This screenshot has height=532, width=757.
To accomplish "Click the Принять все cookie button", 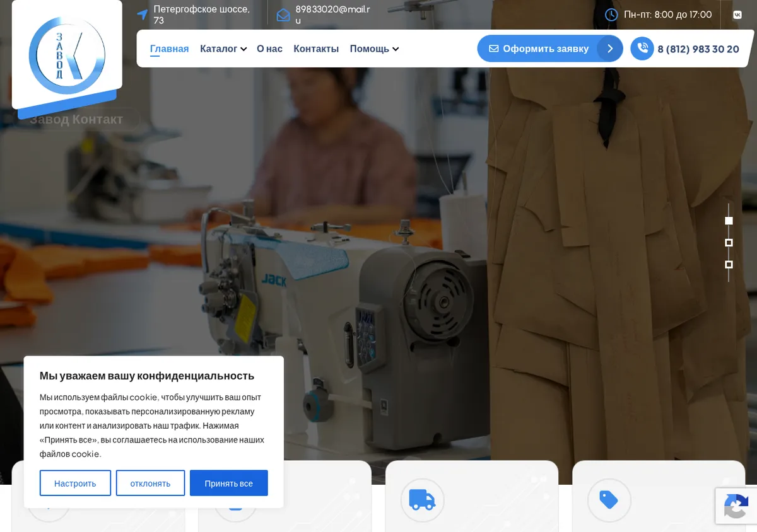I will (x=229, y=483).
